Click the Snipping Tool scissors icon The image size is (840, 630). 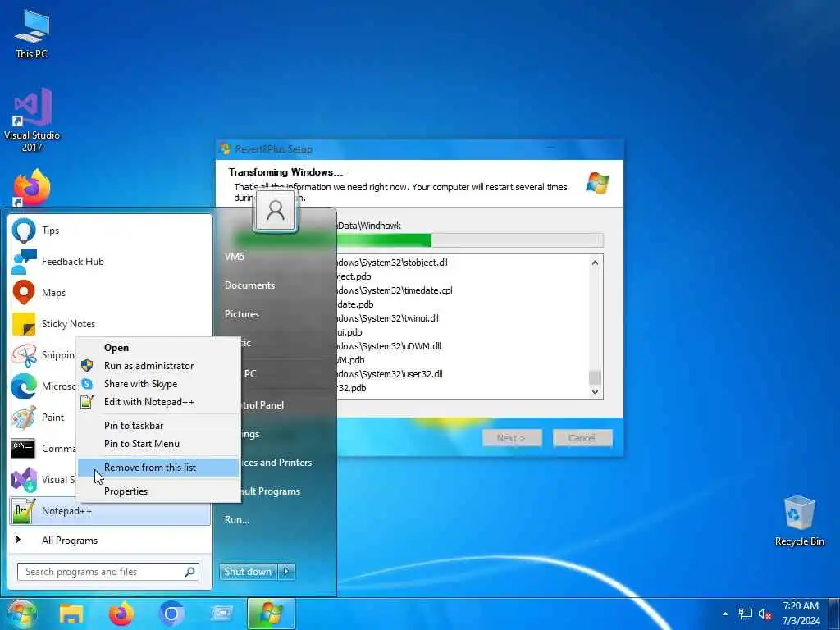pyautogui.click(x=24, y=354)
